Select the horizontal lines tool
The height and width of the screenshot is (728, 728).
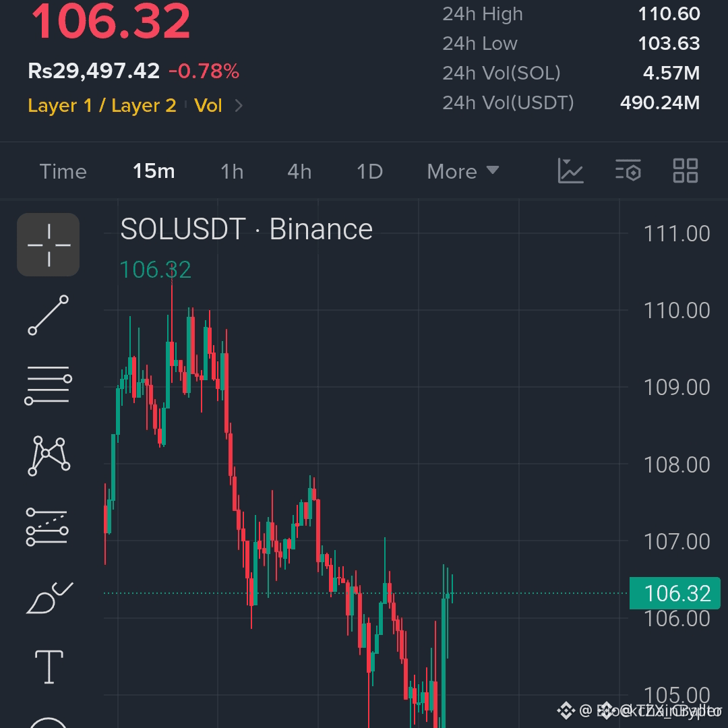coord(49,385)
